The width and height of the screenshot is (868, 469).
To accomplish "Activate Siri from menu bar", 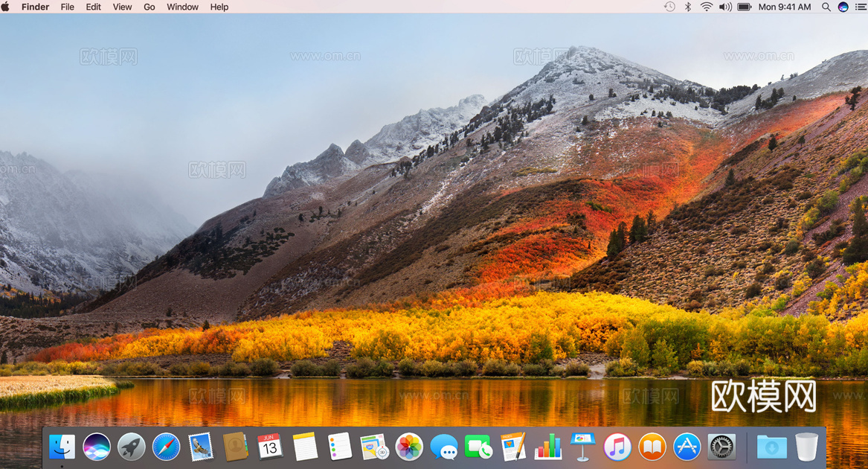I will click(843, 7).
